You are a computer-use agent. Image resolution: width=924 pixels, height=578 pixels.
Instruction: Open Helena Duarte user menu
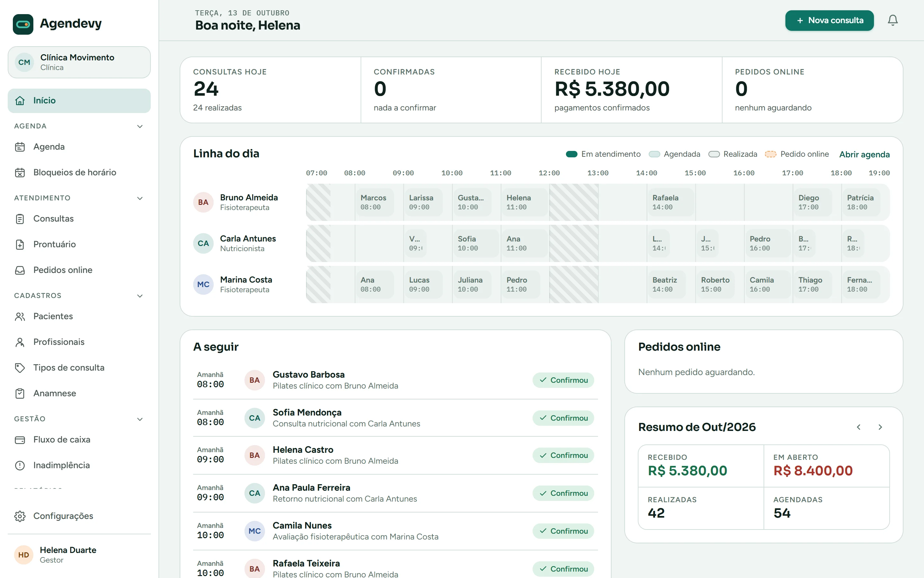point(79,555)
